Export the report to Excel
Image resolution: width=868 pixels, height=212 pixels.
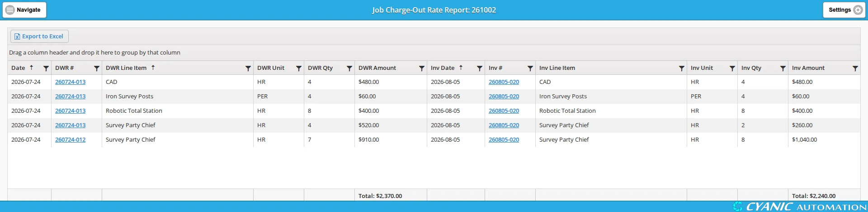click(39, 37)
